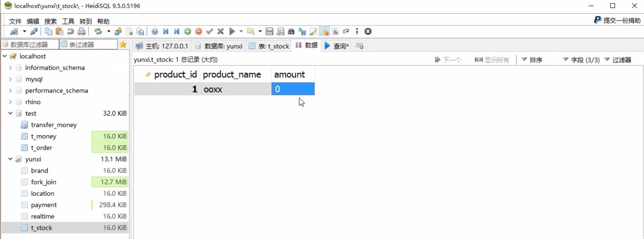Click the blue help icon
This screenshot has width=644, height=239.
coord(155,31)
